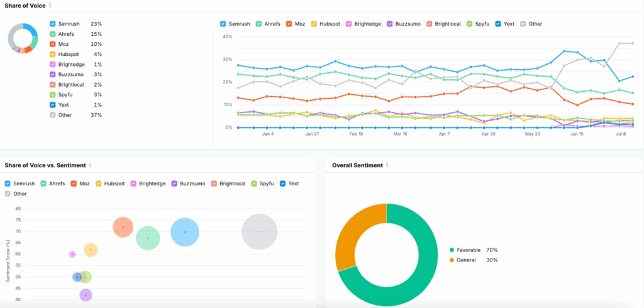Select the purple Buzzsumo bubble near 42

click(86, 295)
